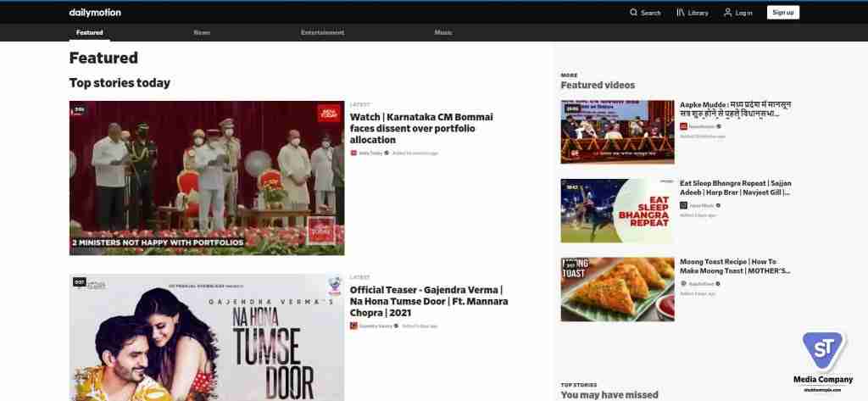The height and width of the screenshot is (401, 868).
Task: Click channel avatar under Moong Toast Recipe
Action: pyautogui.click(x=684, y=283)
